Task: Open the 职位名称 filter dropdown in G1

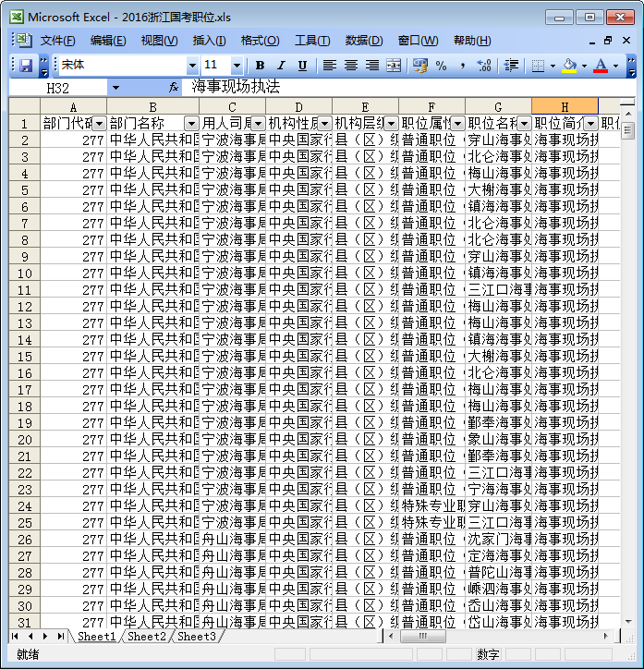Action: [524, 124]
